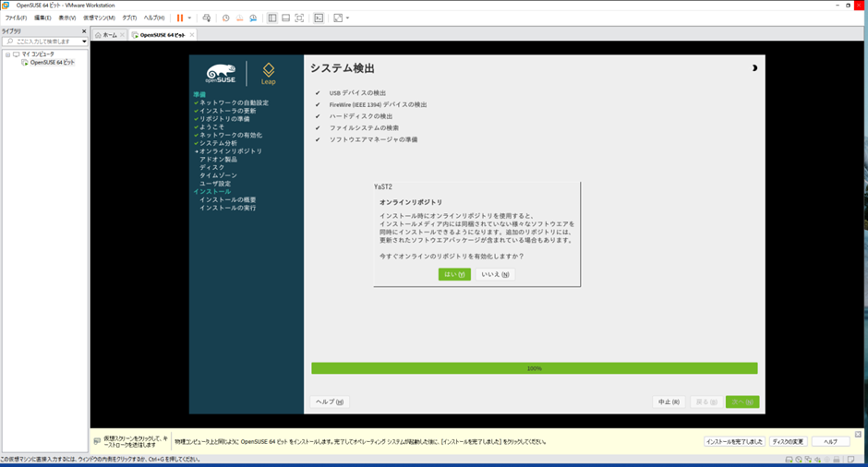Screen dimensions: 868x467
Task: Toggle the library sidebar view icon
Action: coord(272,18)
